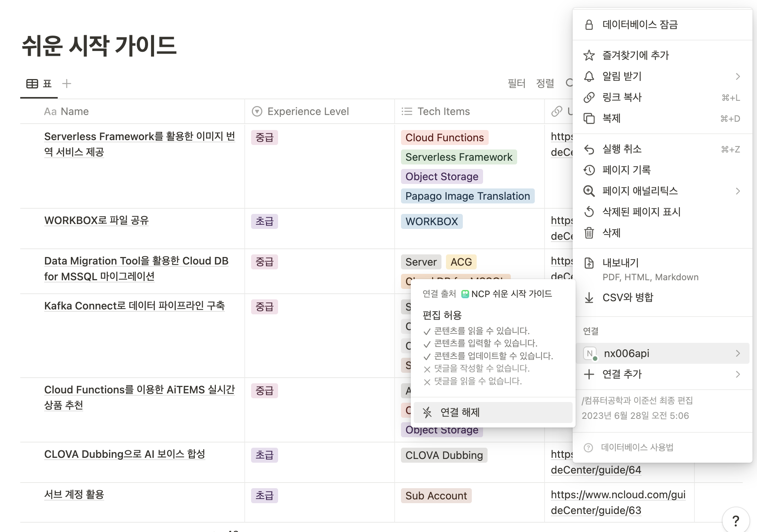
Task: Choose 내보내기 export option
Action: pos(621,263)
